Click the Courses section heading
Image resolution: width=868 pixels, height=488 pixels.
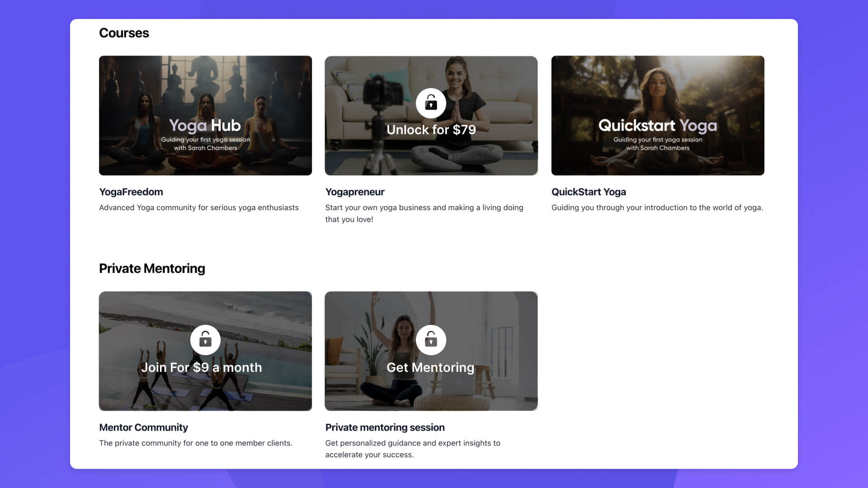point(124,33)
